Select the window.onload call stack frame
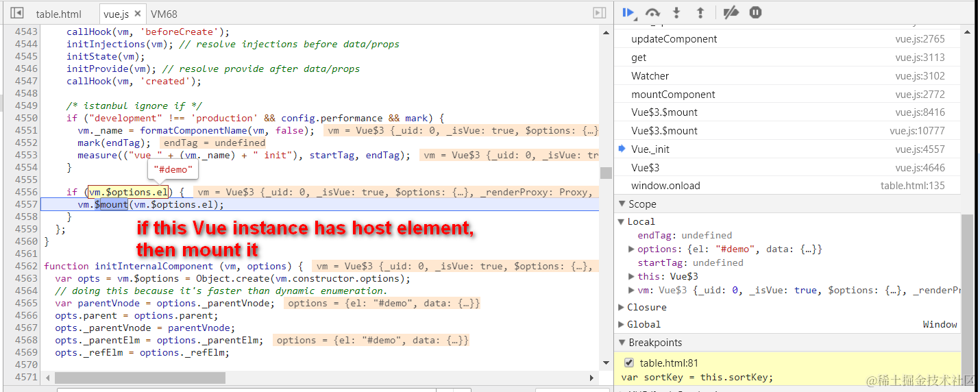Screen dimensions: 980x392 (x=787, y=186)
